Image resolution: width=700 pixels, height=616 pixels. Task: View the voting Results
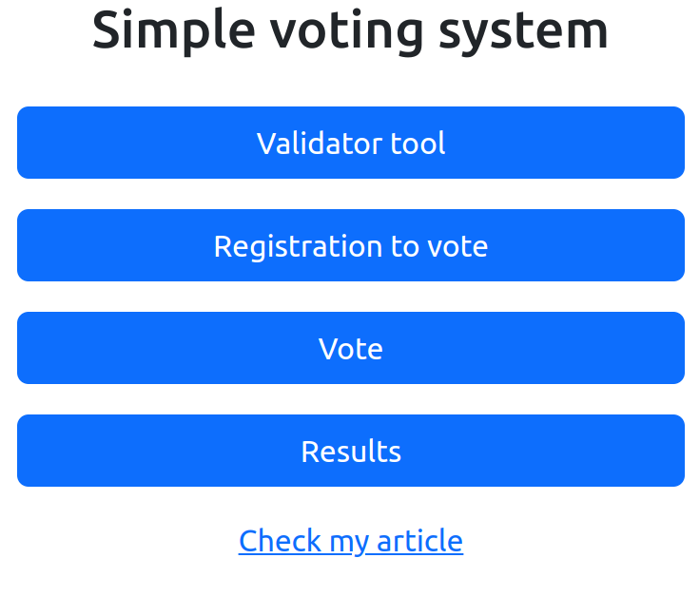click(x=350, y=451)
